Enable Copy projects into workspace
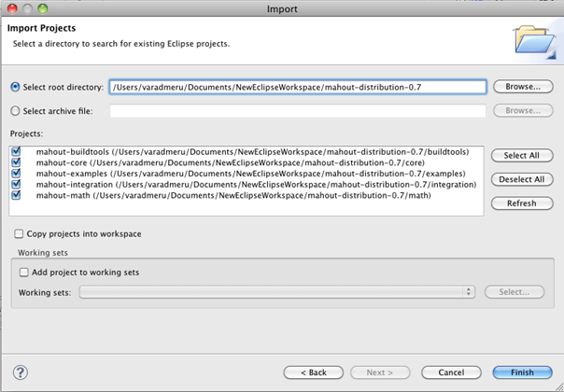The image size is (564, 392). [x=19, y=233]
